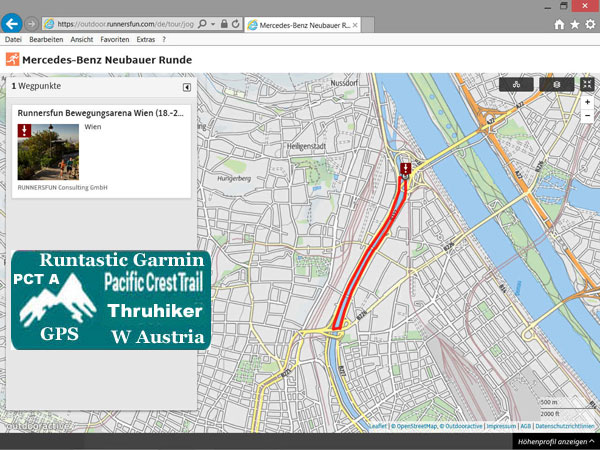
Task: Click the 'Mercedes-Benz Neubauer Runde' page title
Action: coord(107,60)
